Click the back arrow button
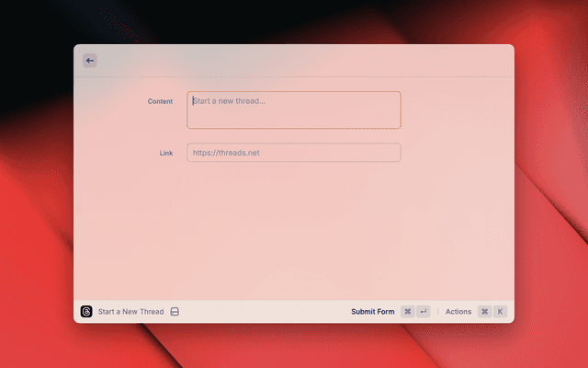 click(89, 61)
